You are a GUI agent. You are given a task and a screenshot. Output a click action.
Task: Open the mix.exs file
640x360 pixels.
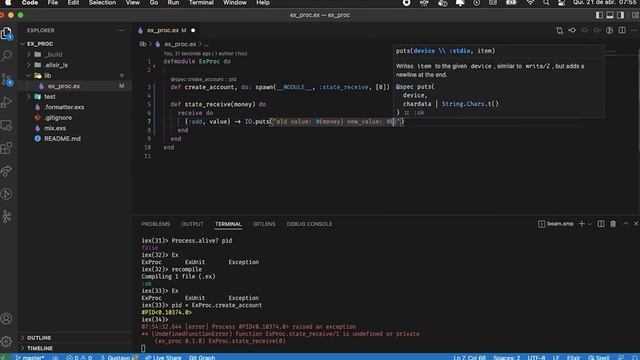pyautogui.click(x=55, y=128)
